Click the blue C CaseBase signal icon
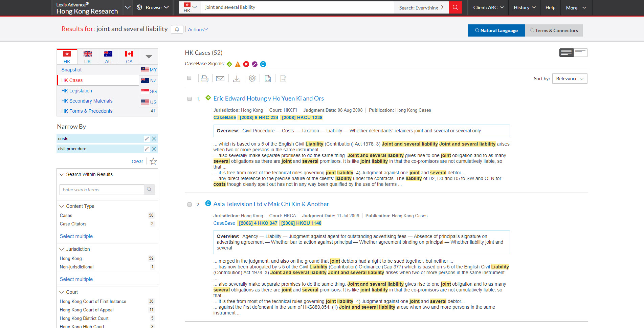This screenshot has height=328, width=644. click(263, 64)
